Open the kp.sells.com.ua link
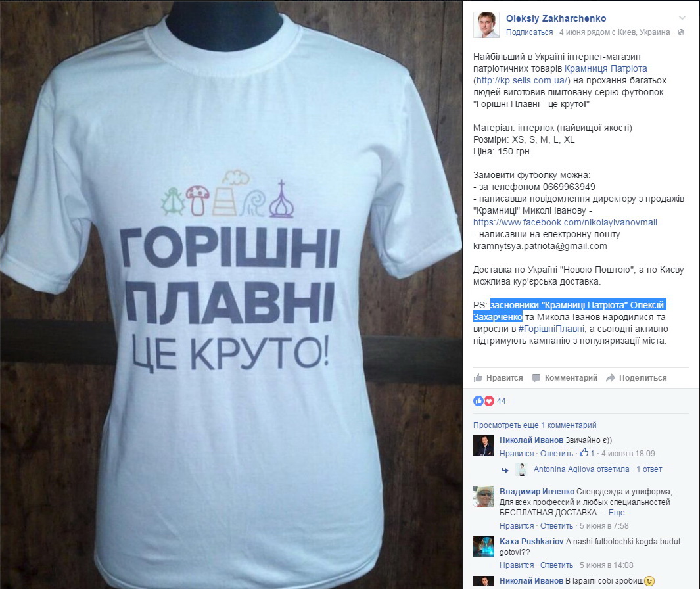700x589 pixels. point(521,80)
